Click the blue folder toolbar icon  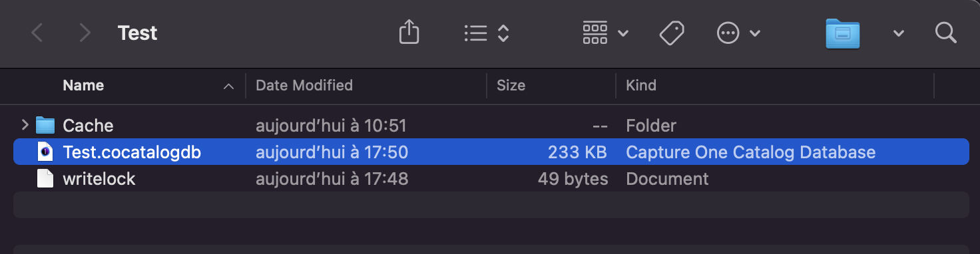pos(843,33)
